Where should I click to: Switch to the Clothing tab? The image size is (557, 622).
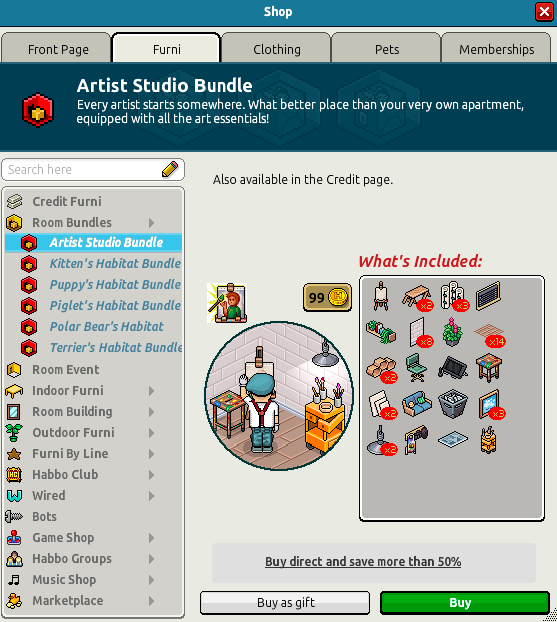click(277, 48)
